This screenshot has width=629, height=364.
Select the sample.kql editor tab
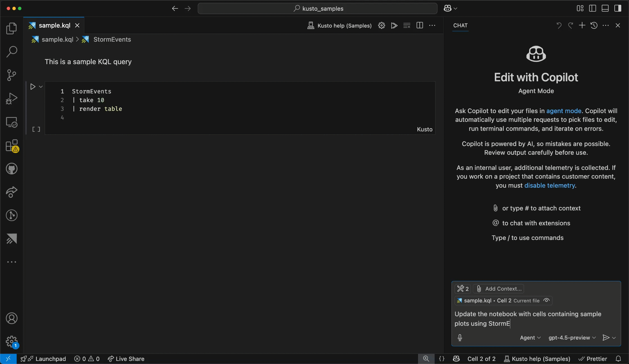pos(54,26)
